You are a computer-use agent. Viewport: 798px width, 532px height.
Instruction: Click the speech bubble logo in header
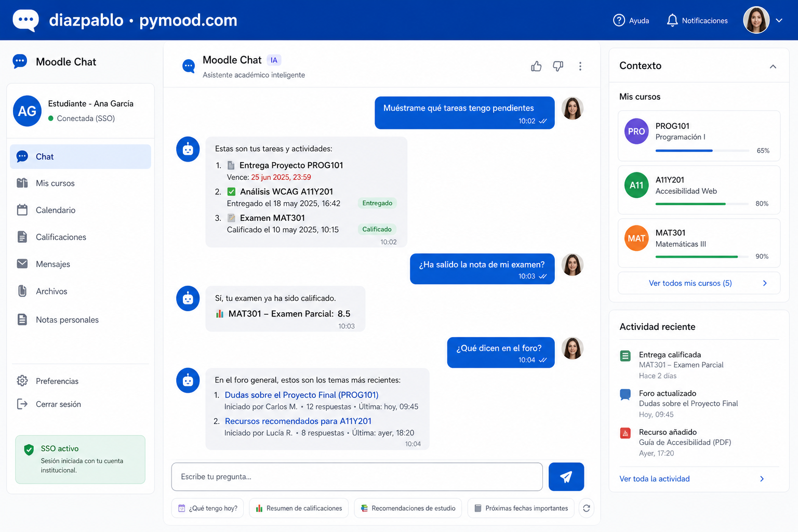click(25, 20)
